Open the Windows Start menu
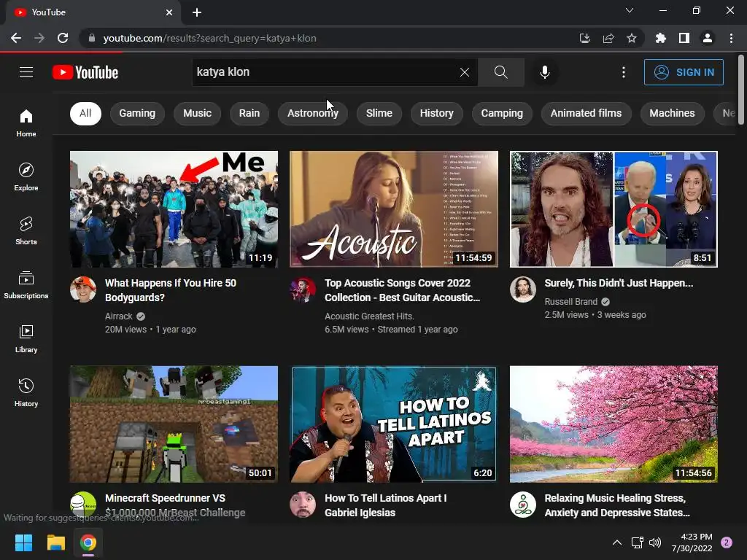This screenshot has width=747, height=560. tap(23, 542)
